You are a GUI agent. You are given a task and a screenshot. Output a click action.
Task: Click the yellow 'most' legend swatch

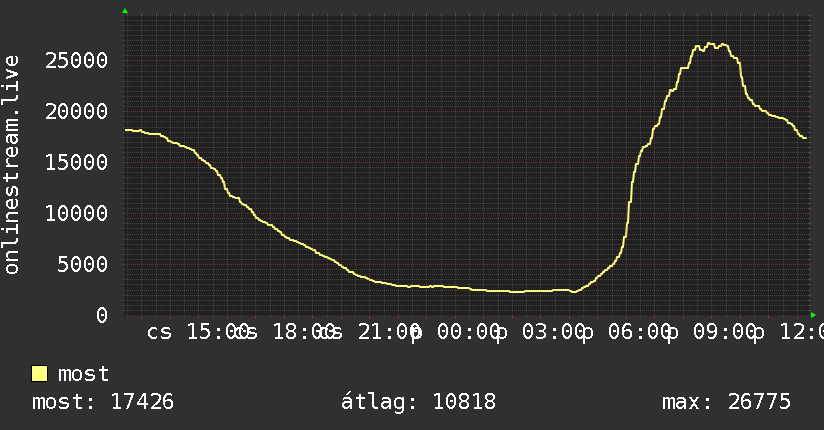click(39, 374)
